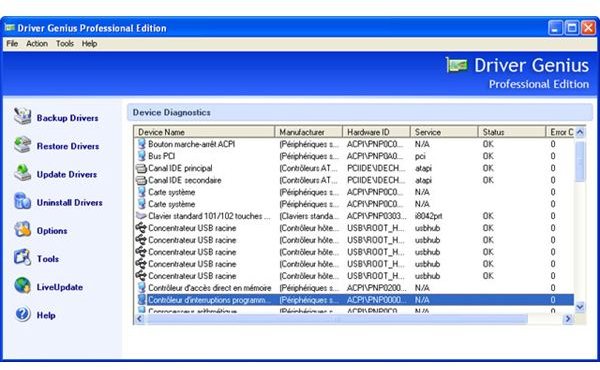Launch the LiveUpdate globe icon
The height and width of the screenshot is (370, 600).
pos(23,286)
